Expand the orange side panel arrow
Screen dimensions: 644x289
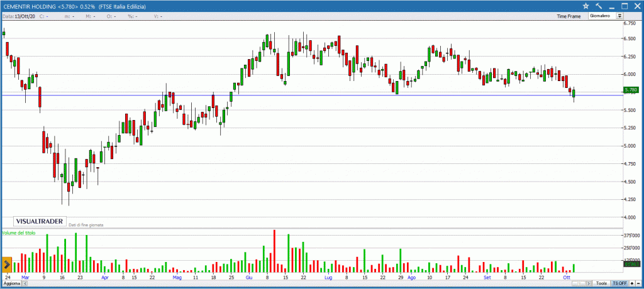click(x=7, y=264)
